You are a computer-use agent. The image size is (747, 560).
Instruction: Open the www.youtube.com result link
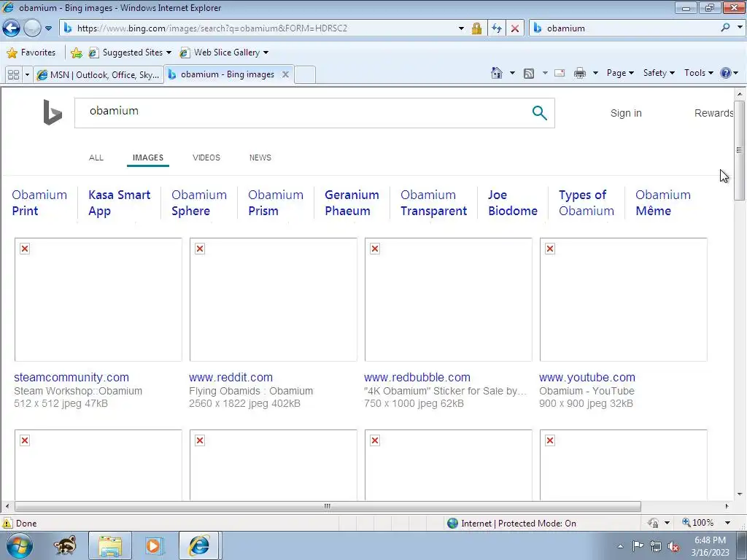tap(587, 378)
